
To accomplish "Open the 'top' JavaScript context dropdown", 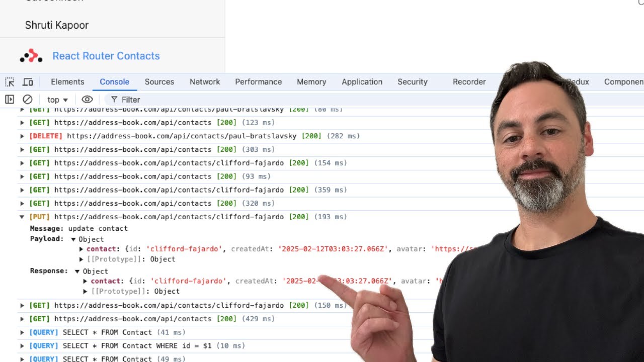I will point(57,100).
